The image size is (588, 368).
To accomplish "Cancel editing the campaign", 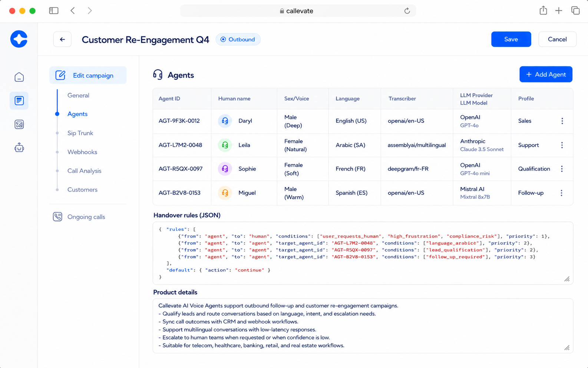I will [x=557, y=39].
